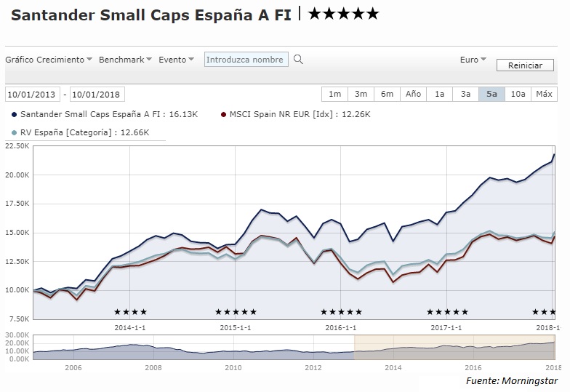570x392 pixels.
Task: Show the Máx period range
Action: pyautogui.click(x=544, y=94)
